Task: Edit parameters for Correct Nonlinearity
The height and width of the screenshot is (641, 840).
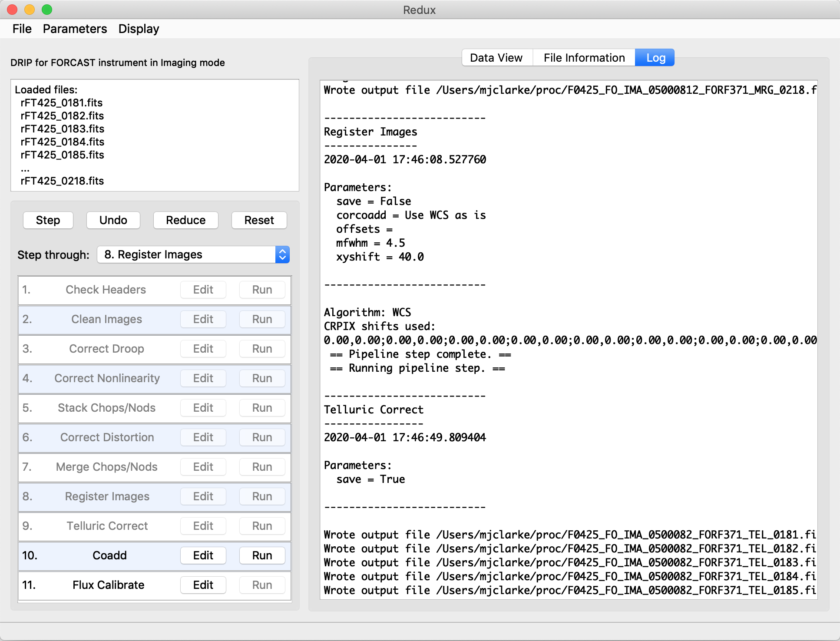Action: 203,378
